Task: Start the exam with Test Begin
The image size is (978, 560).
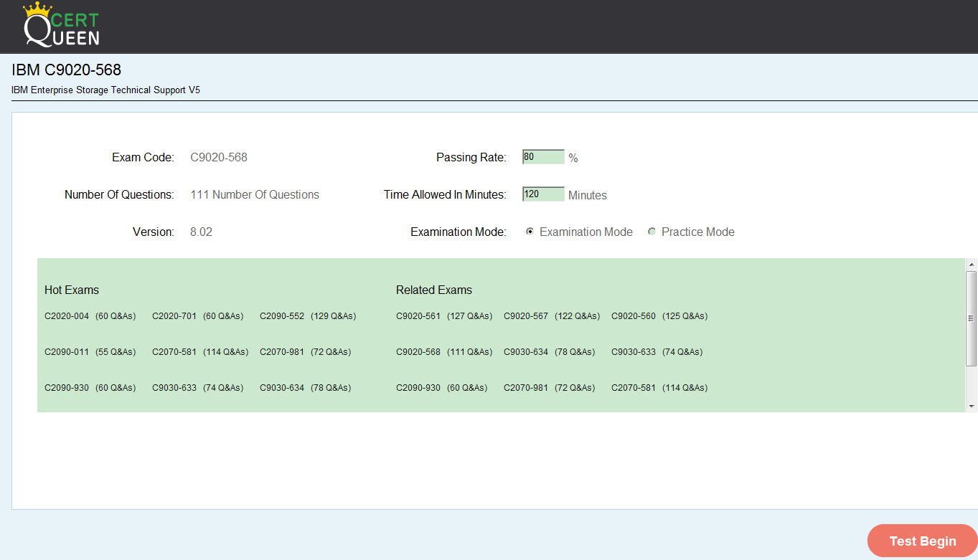Action: pos(923,541)
